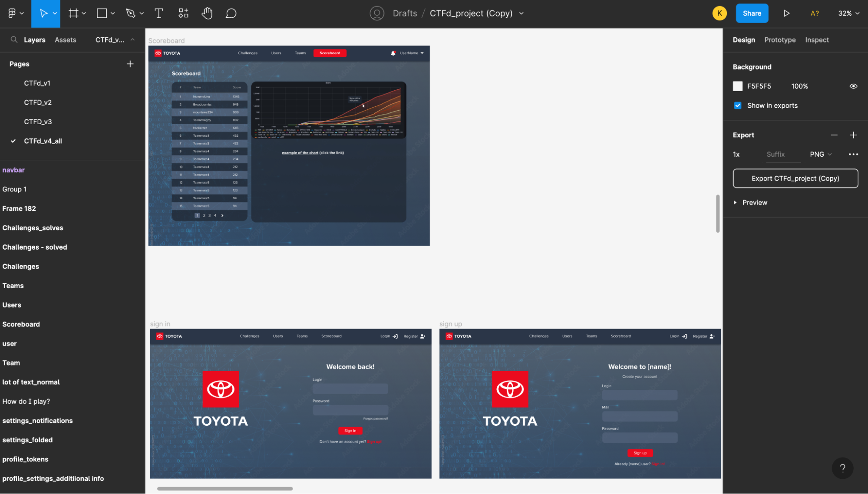Screen dimensions: 868x494
Task: Open Figma main menu icon
Action: [12, 13]
